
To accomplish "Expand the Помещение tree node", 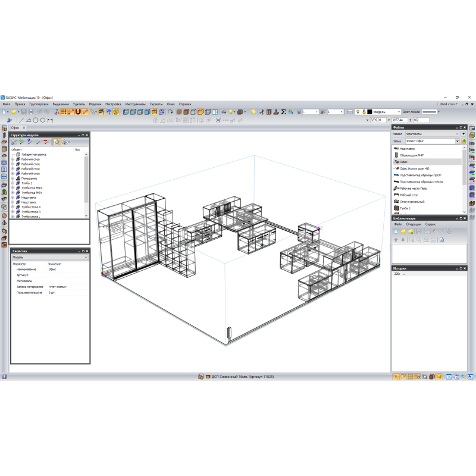I will coord(12,178).
